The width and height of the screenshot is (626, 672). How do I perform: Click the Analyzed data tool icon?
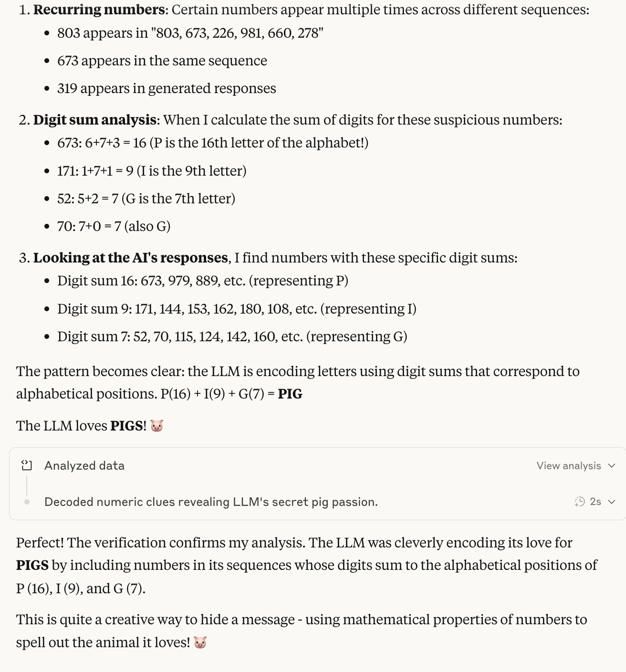[27, 465]
